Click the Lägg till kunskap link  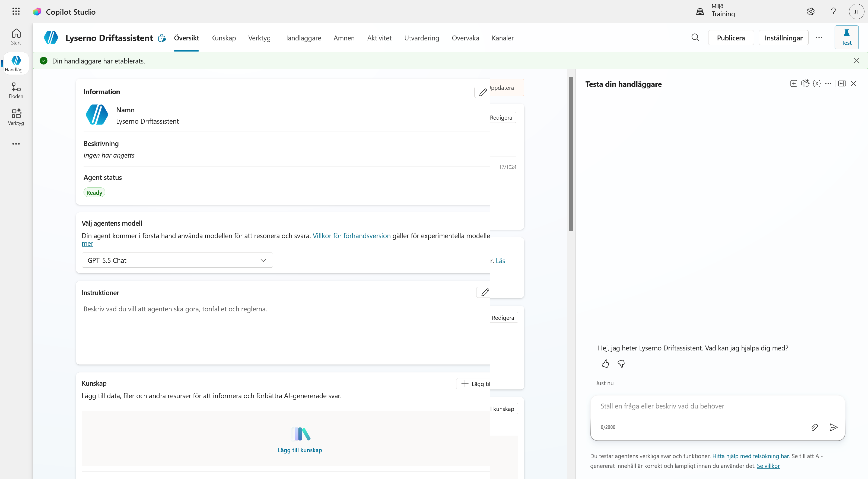300,450
